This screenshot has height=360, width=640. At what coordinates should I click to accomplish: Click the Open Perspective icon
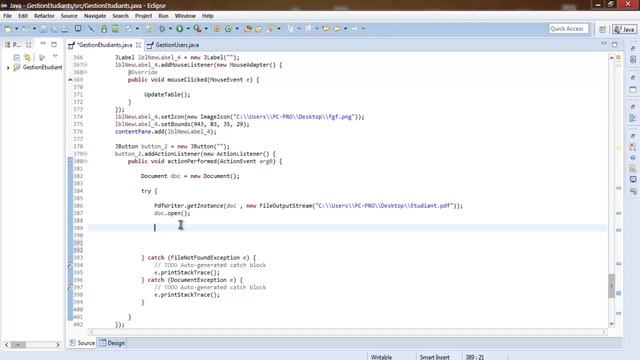pyautogui.click(x=603, y=29)
